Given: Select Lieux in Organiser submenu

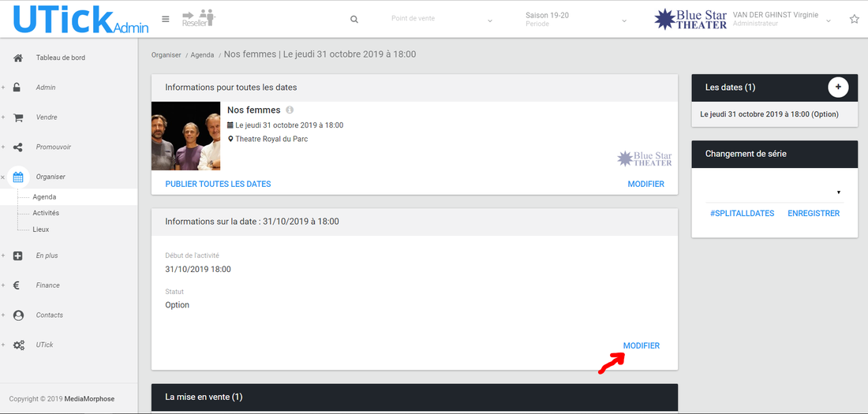Looking at the screenshot, I should coord(41,229).
